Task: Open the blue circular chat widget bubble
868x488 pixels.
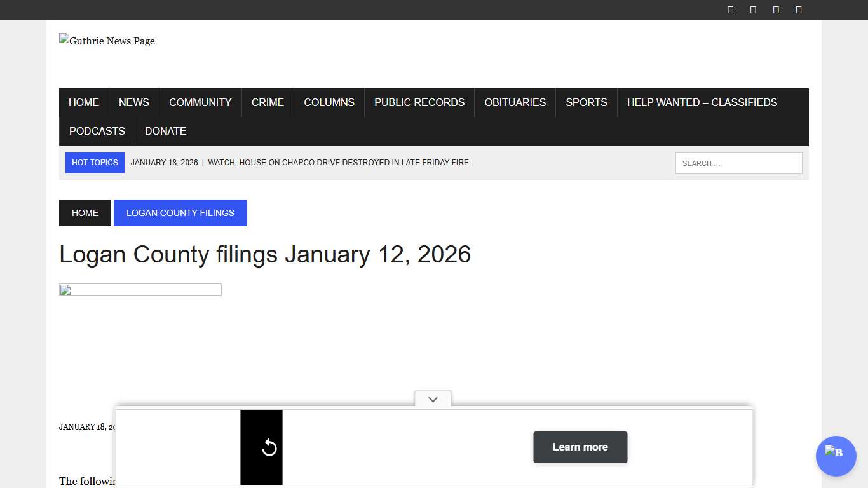Action: pos(836,456)
